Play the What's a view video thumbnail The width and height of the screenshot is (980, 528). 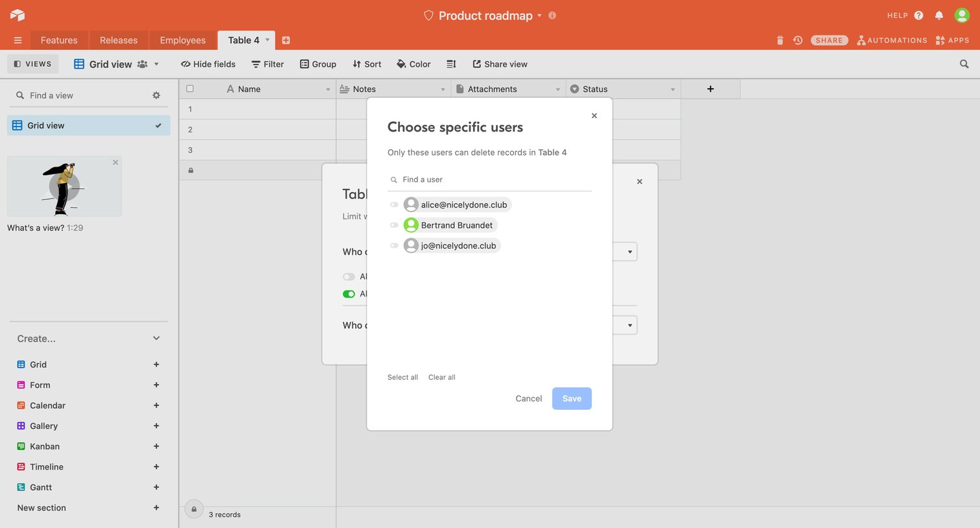click(x=64, y=186)
